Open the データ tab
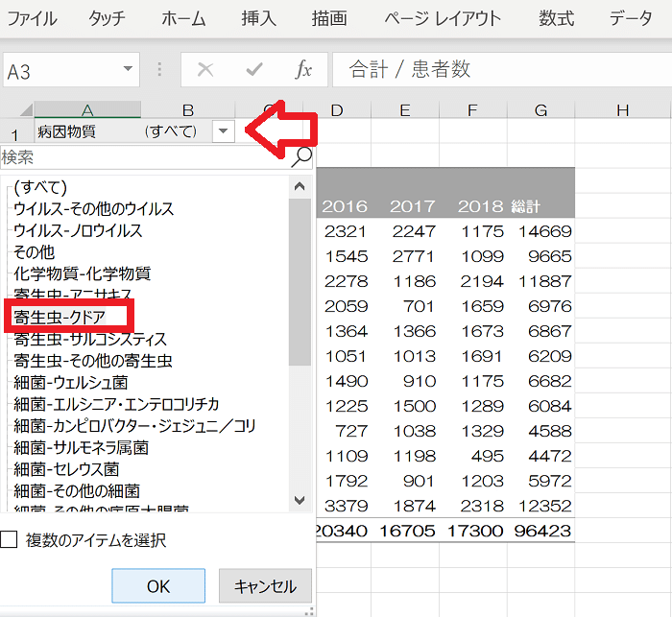This screenshot has height=617, width=672. pyautogui.click(x=631, y=19)
